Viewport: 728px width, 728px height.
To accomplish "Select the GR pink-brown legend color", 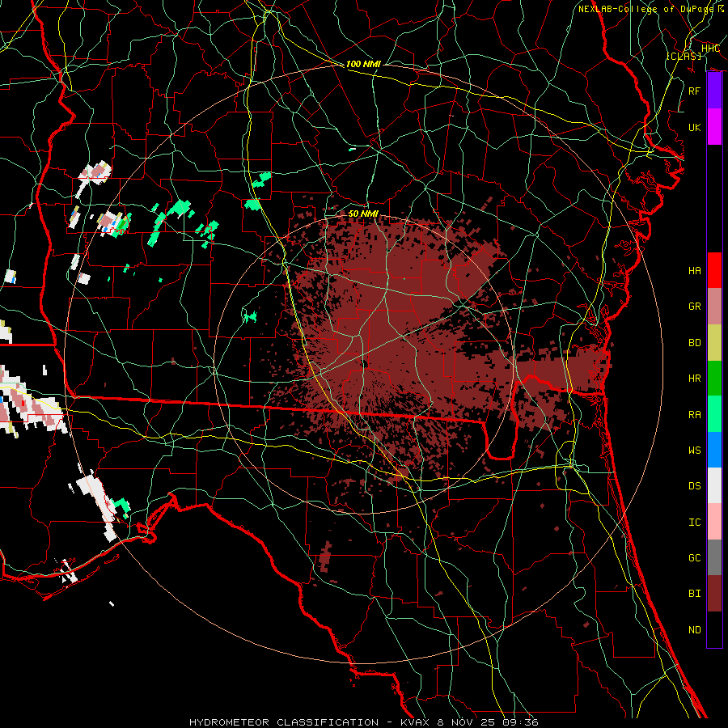I will pos(714,306).
